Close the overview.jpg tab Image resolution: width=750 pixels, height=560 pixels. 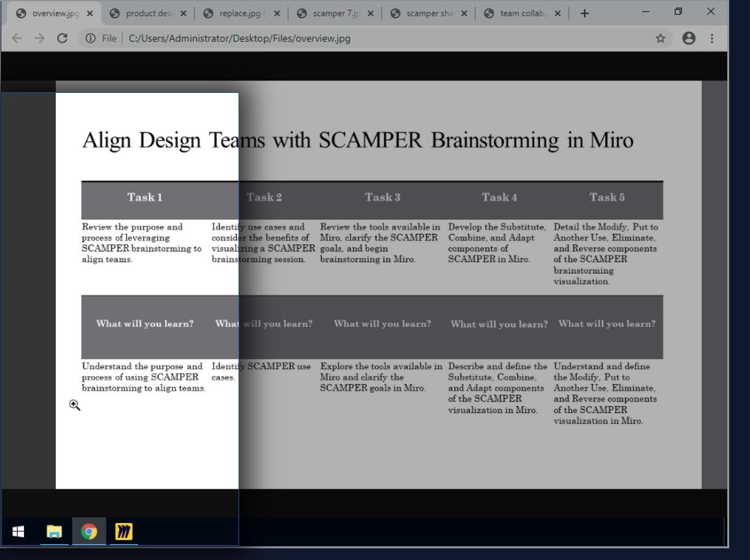[90, 14]
